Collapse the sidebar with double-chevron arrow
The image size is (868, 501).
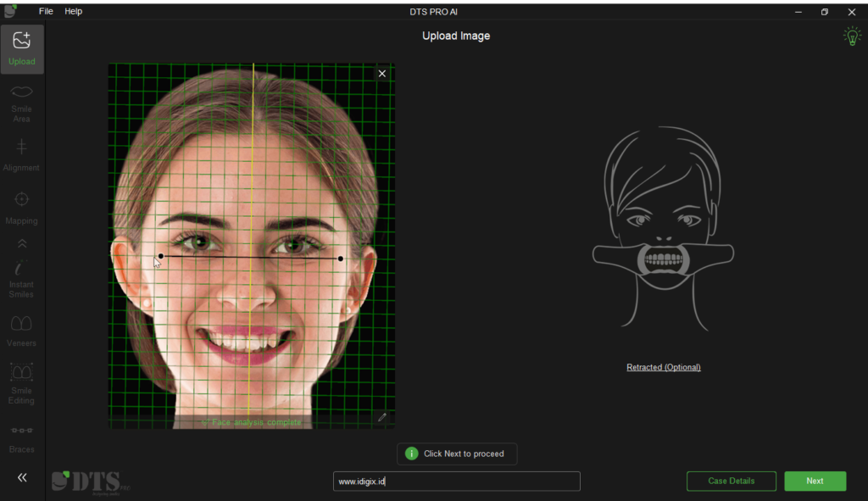(x=22, y=477)
